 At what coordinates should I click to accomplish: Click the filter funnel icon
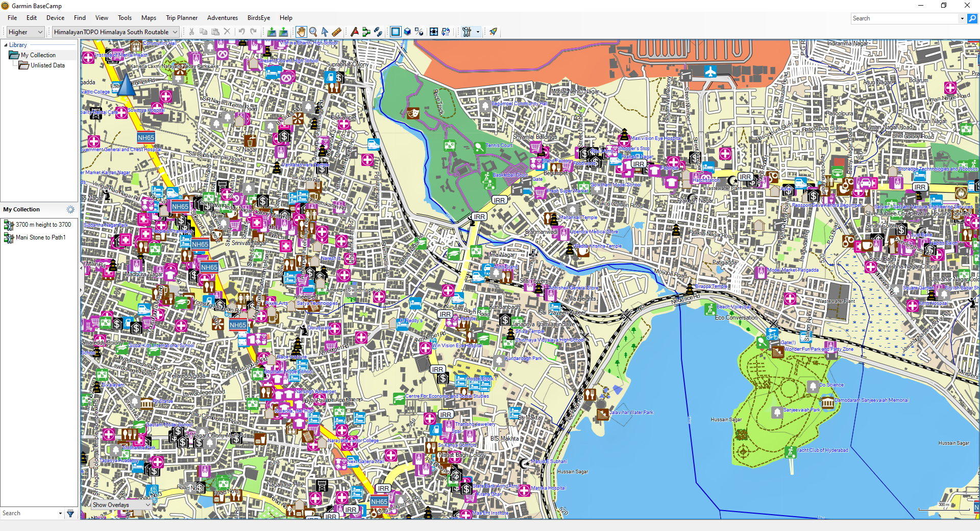tap(70, 513)
